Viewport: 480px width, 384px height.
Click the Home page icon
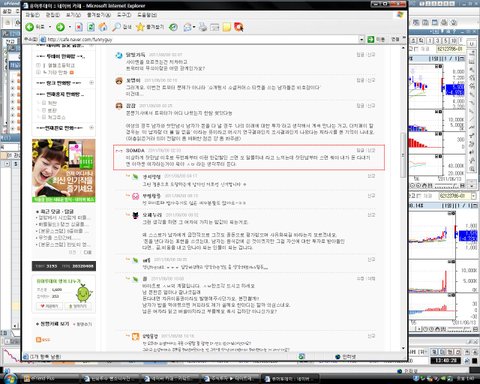click(x=103, y=27)
